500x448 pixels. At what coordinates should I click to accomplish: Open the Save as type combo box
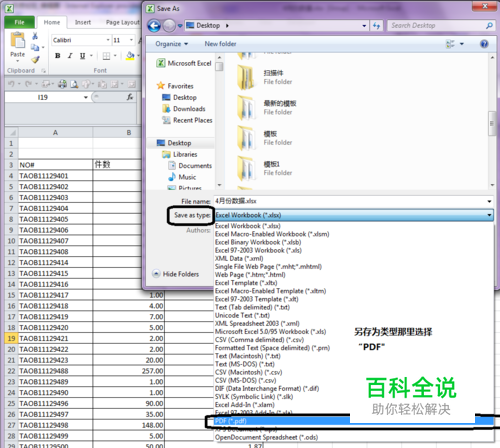click(x=353, y=215)
